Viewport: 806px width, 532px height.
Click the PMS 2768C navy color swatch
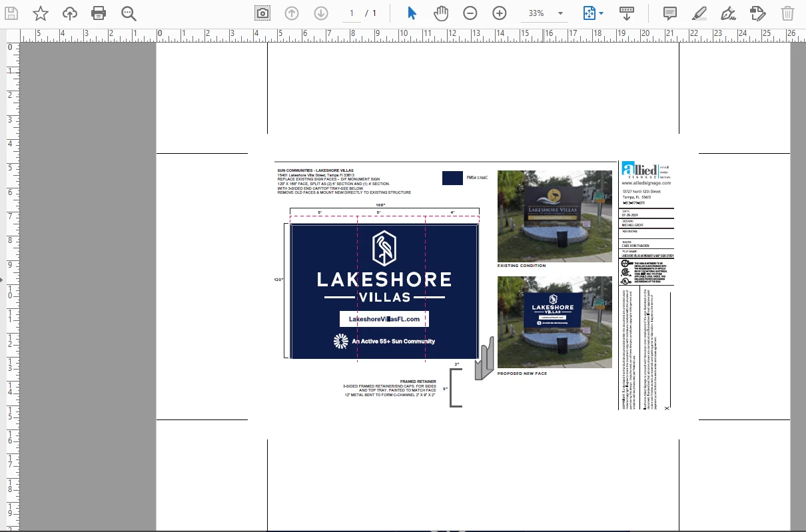pyautogui.click(x=452, y=178)
